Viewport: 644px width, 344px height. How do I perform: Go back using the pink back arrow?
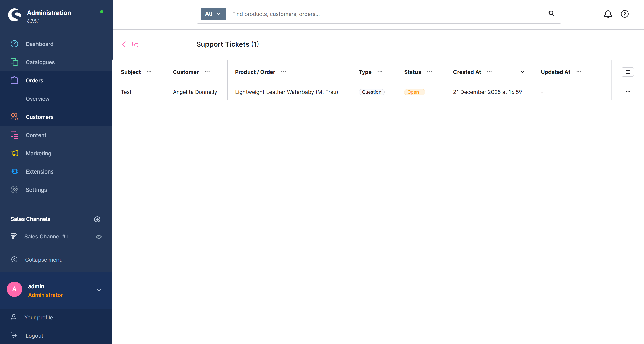(x=124, y=44)
